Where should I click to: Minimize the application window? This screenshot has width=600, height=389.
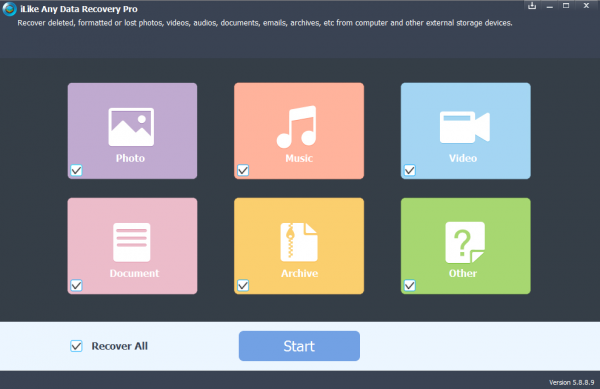[x=549, y=6]
